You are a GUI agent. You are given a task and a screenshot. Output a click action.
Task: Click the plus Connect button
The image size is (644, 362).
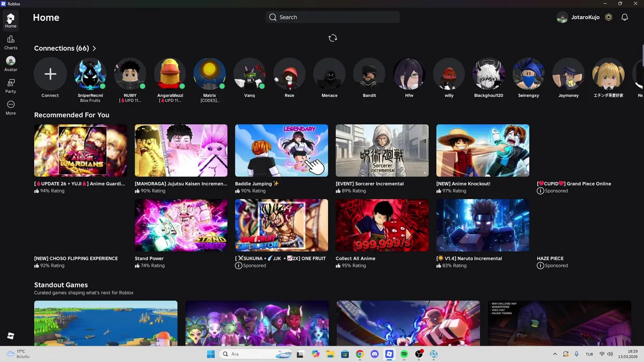pyautogui.click(x=50, y=74)
